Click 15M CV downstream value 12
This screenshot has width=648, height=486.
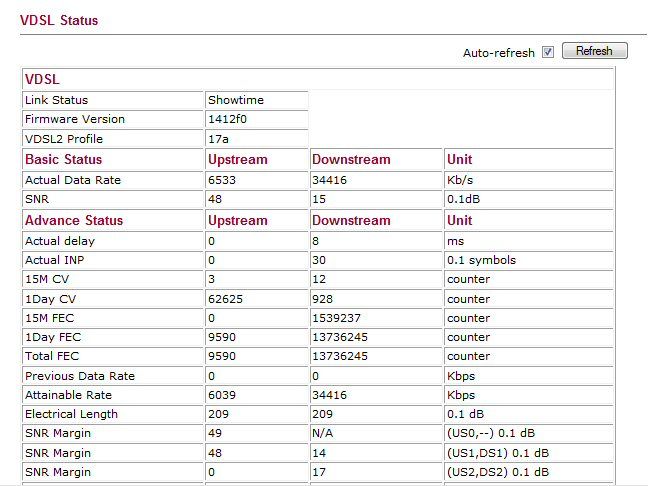(319, 279)
